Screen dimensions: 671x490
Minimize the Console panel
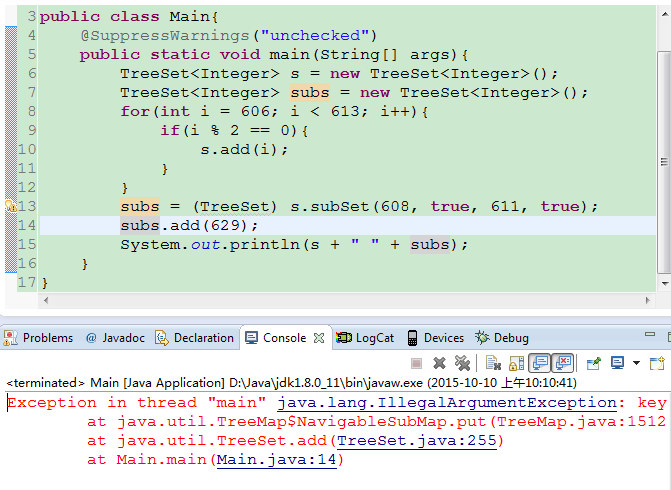650,334
